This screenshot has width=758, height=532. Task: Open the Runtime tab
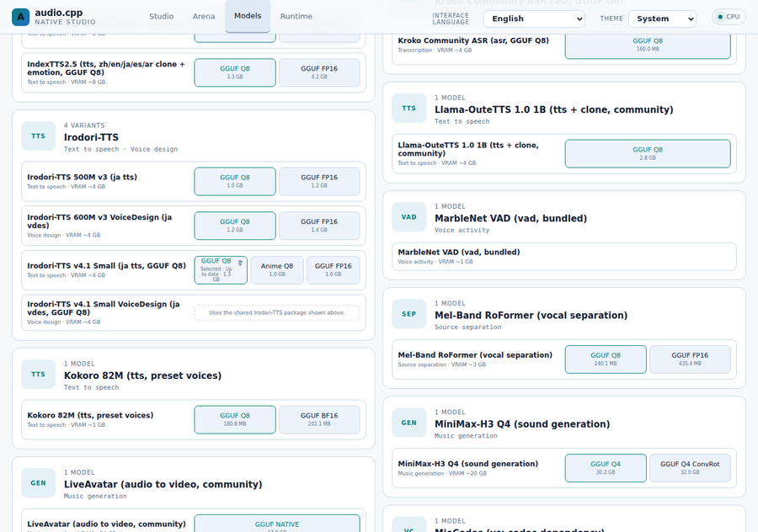[296, 17]
